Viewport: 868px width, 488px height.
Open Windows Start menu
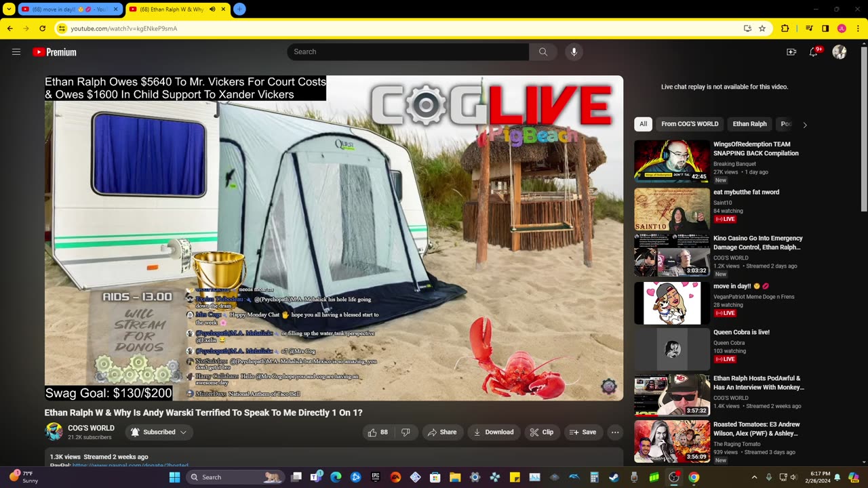pos(174,477)
